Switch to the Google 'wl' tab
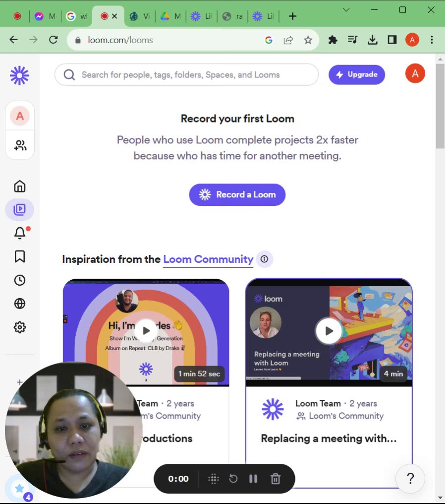This screenshot has width=445, height=504. point(77,16)
